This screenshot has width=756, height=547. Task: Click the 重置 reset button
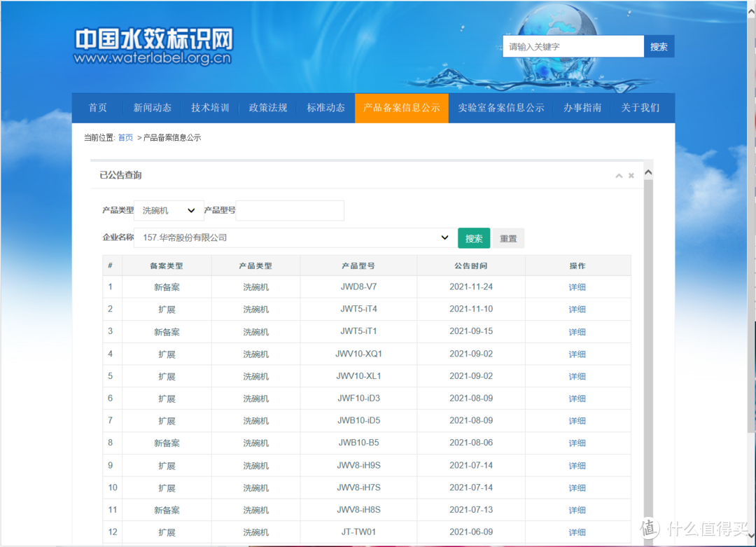(508, 239)
